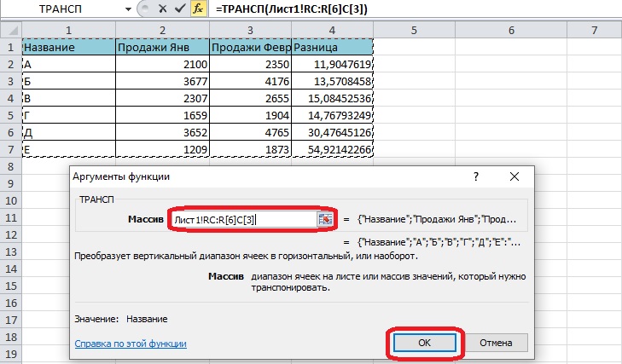Select cell with value 1904
This screenshot has width=622, height=364.
tap(250, 115)
